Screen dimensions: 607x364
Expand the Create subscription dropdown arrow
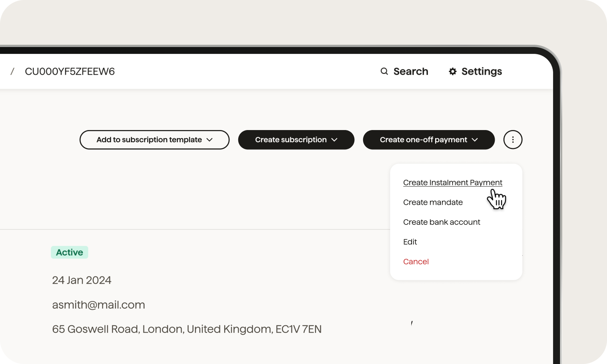click(x=334, y=140)
